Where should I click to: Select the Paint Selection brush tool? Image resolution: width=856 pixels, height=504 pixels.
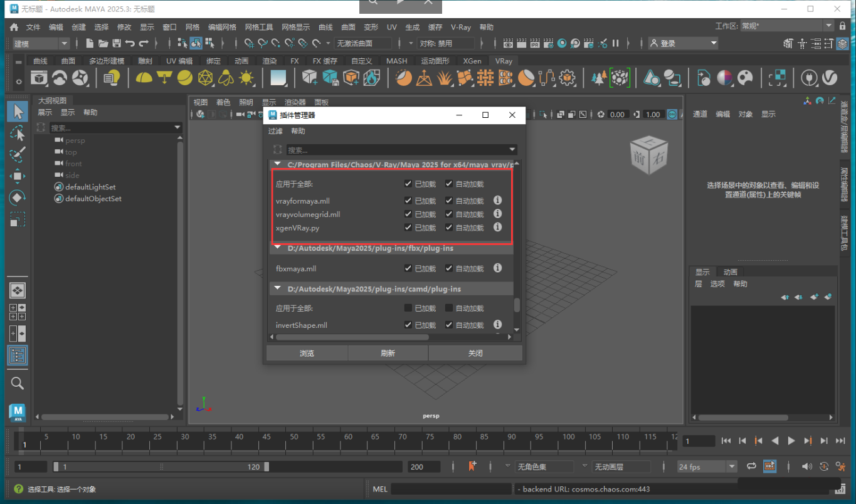pos(18,154)
